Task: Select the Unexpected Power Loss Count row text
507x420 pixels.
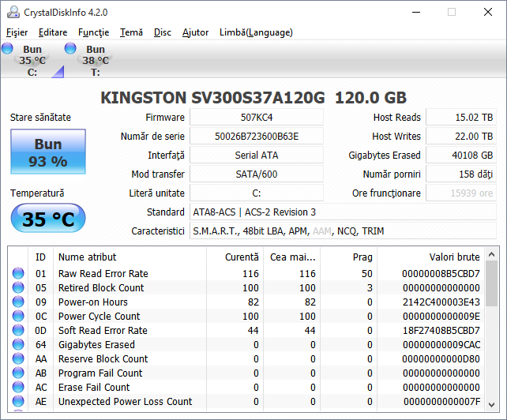Action: point(125,402)
